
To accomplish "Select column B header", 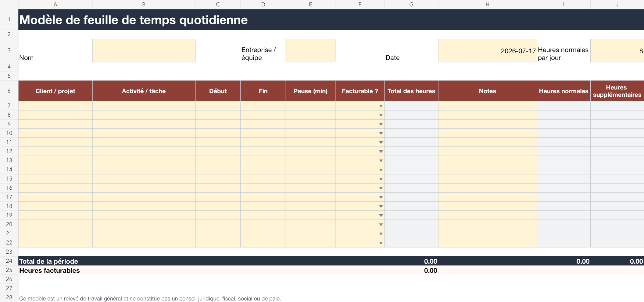I will pyautogui.click(x=144, y=5).
